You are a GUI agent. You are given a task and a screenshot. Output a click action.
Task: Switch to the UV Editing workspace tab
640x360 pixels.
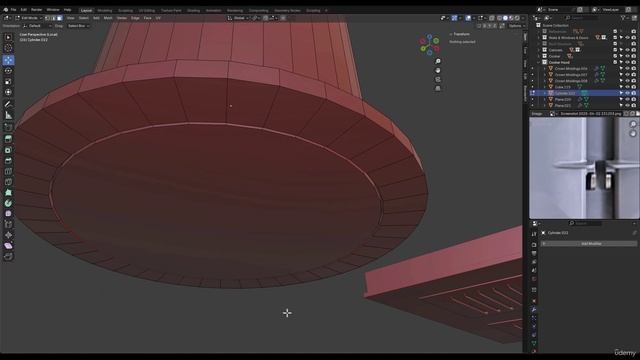tap(147, 10)
